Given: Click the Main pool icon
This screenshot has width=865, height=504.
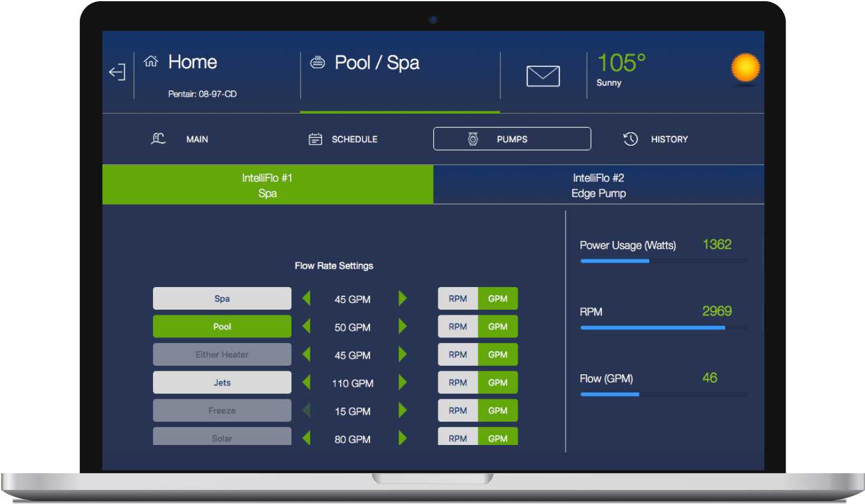Looking at the screenshot, I should click(159, 139).
